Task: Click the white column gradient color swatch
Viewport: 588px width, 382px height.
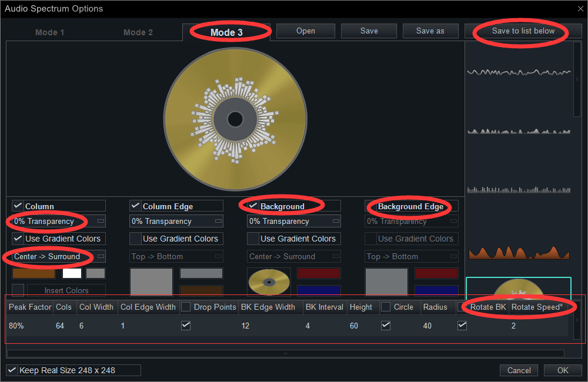Action: coord(72,273)
